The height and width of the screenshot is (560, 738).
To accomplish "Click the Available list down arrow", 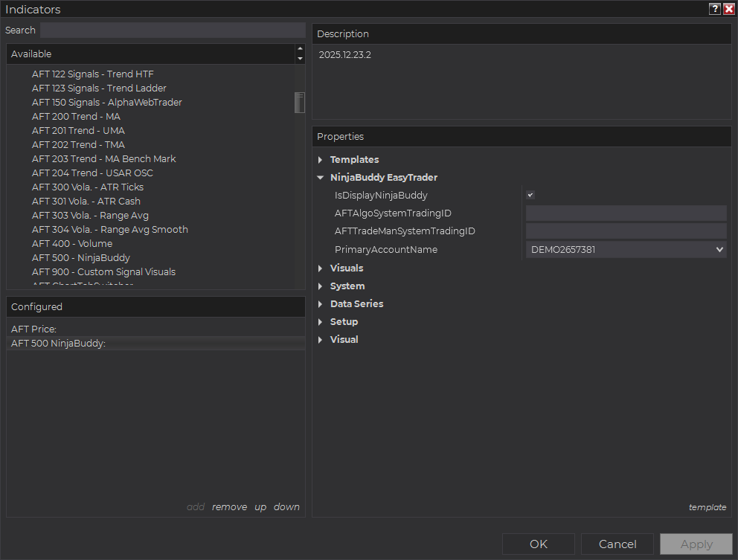I will tap(300, 59).
